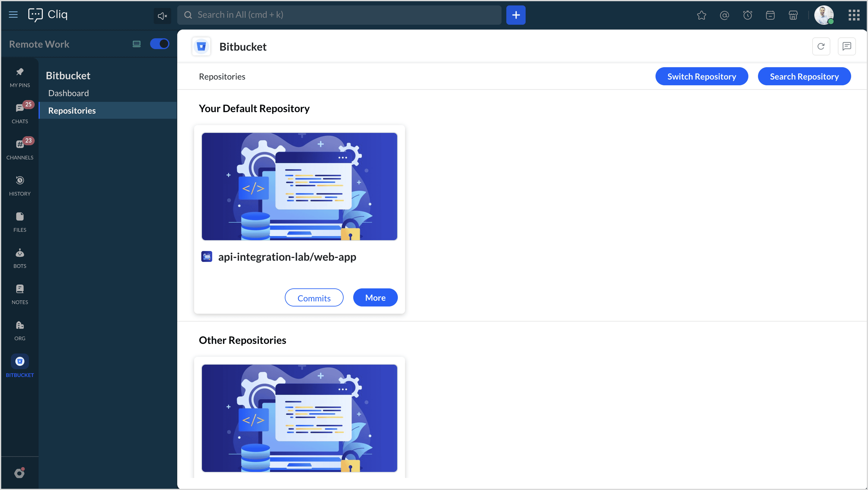The image size is (868, 490).
Task: Open the Bitbucket bot chat icon
Action: click(x=846, y=46)
